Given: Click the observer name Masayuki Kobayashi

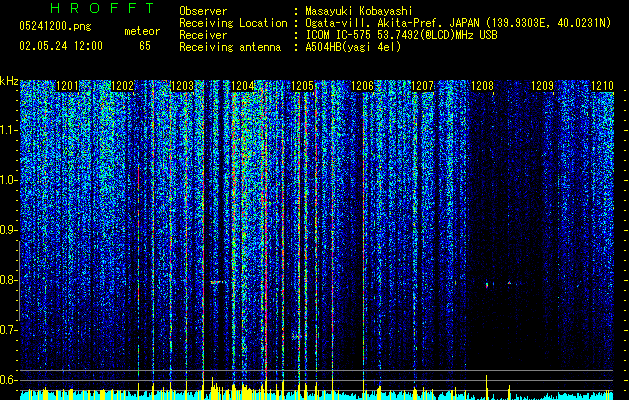Looking at the screenshot, I should click(x=359, y=11).
